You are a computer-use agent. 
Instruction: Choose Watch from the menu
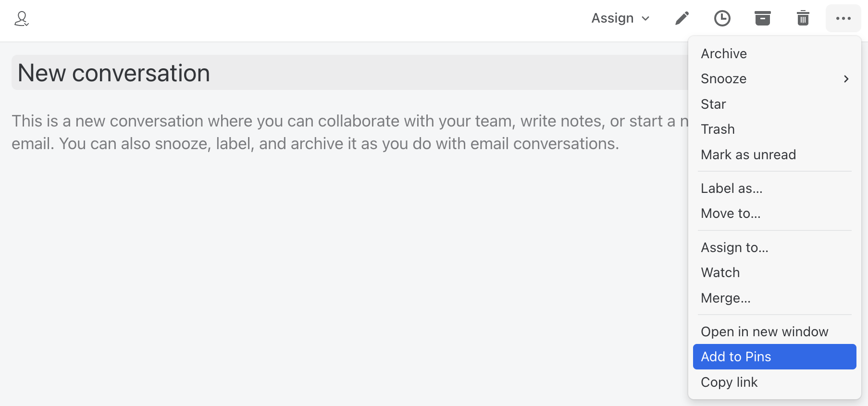(774, 273)
